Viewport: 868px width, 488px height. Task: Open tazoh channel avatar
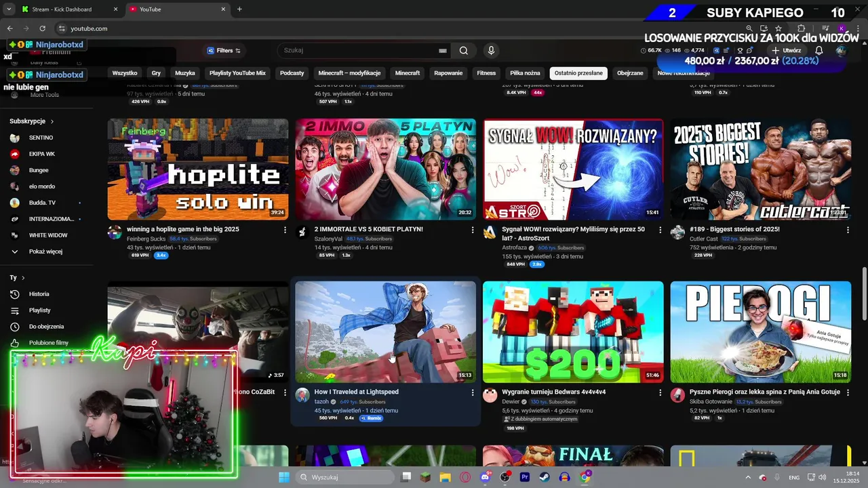pyautogui.click(x=302, y=395)
